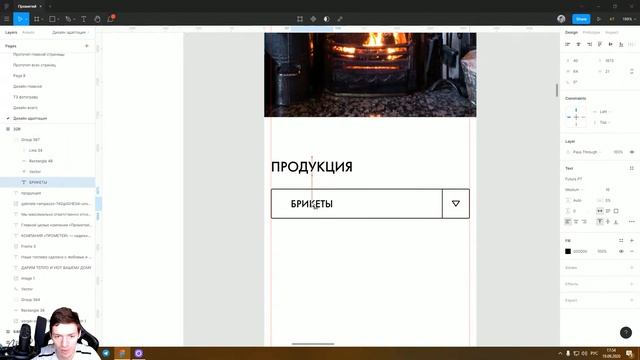Click the Create component icon

(x=313, y=19)
